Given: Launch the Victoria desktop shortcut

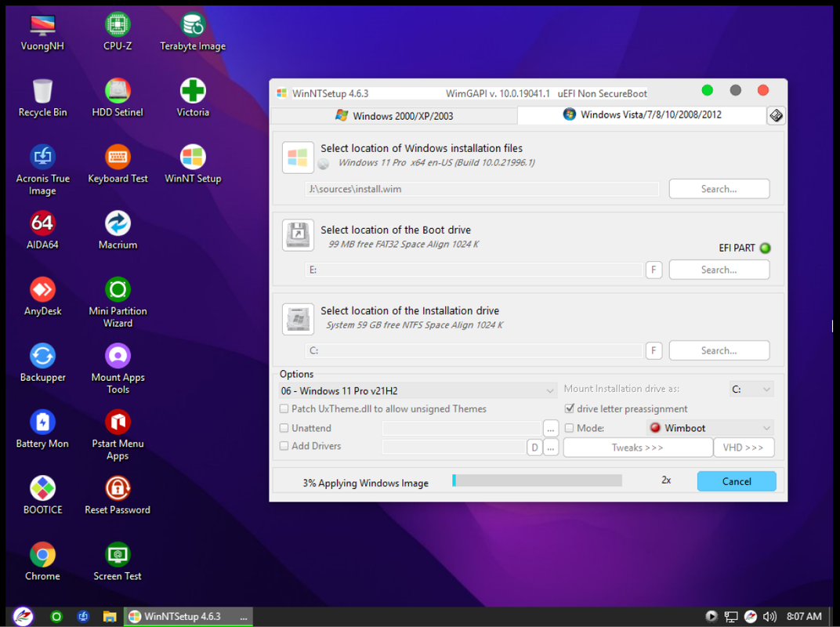Looking at the screenshot, I should click(x=193, y=98).
